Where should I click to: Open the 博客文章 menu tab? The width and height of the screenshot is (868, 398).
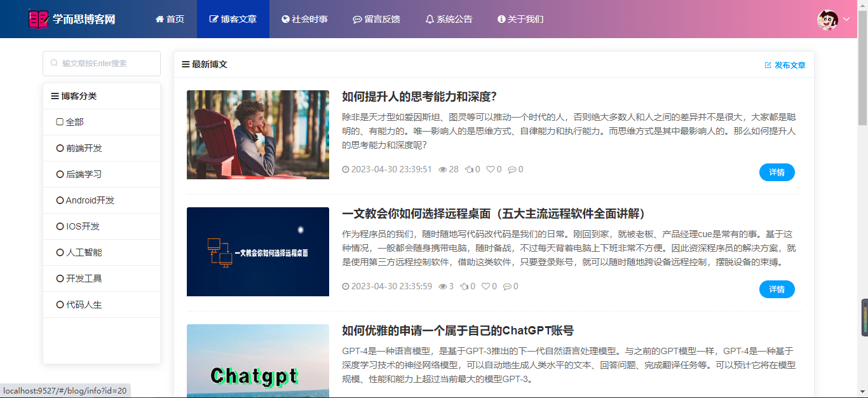pos(233,19)
